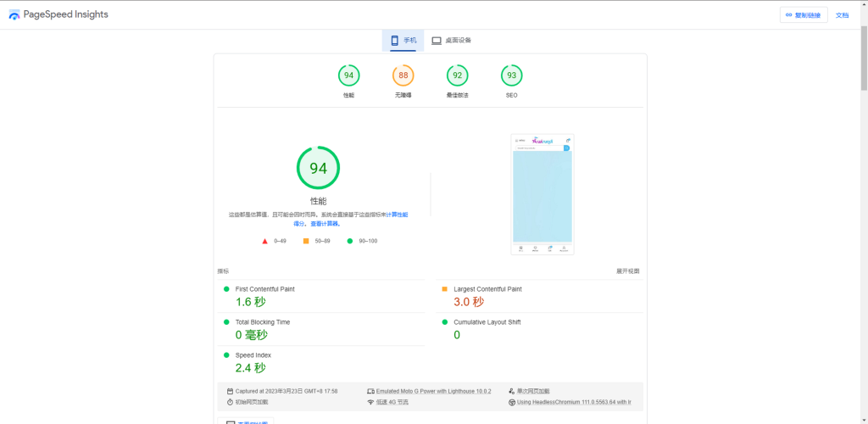Screen dimensions: 868x424
Task: Expand the metrics with 展开视图
Action: [x=627, y=271]
